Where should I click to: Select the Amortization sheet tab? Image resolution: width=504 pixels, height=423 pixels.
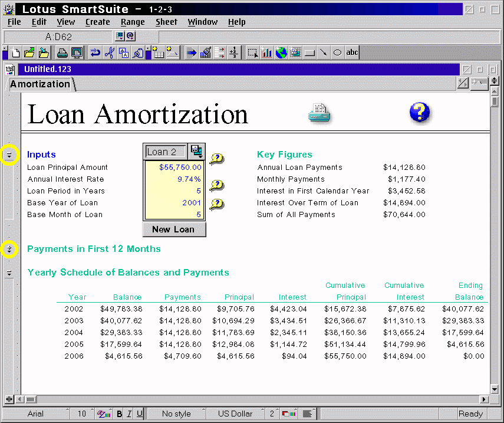40,84
